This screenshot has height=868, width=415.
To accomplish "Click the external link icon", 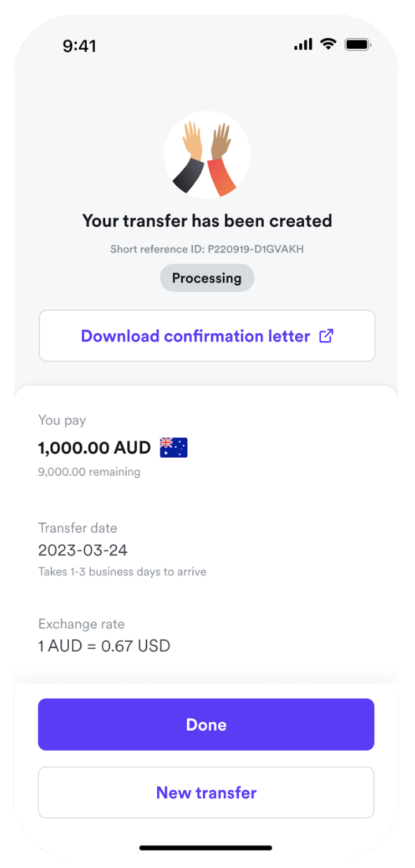I will click(327, 336).
